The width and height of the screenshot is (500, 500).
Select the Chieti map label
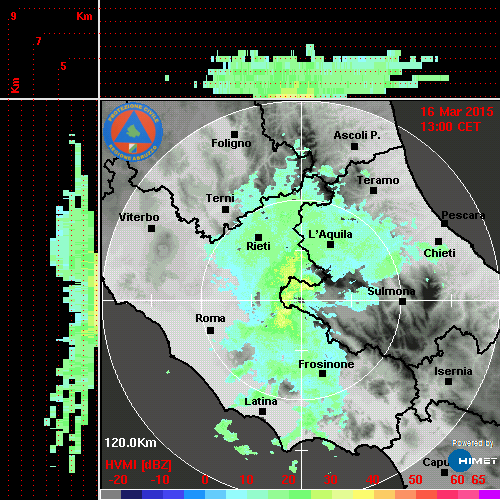pos(439,253)
